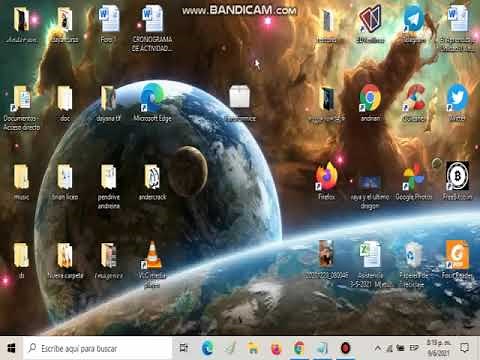This screenshot has width=480, height=360.
Task: Click the ESP input language indicator
Action: [414, 348]
